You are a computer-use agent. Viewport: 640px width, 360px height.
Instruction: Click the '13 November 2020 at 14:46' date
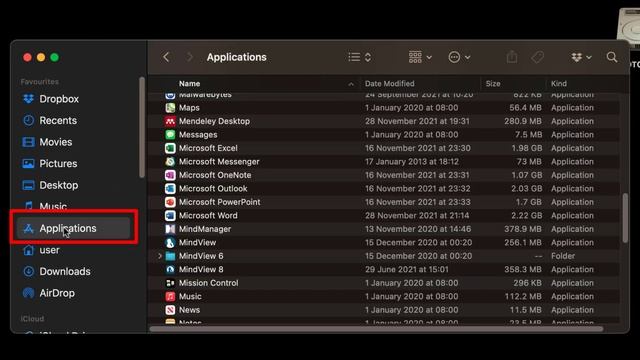[x=418, y=229]
